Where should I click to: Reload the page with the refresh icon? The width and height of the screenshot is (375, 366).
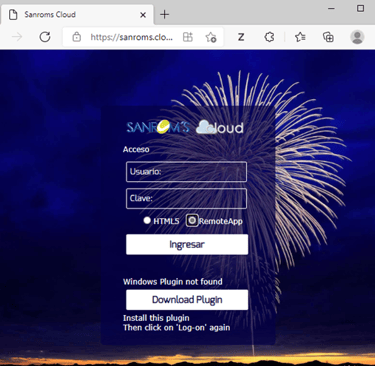(45, 37)
